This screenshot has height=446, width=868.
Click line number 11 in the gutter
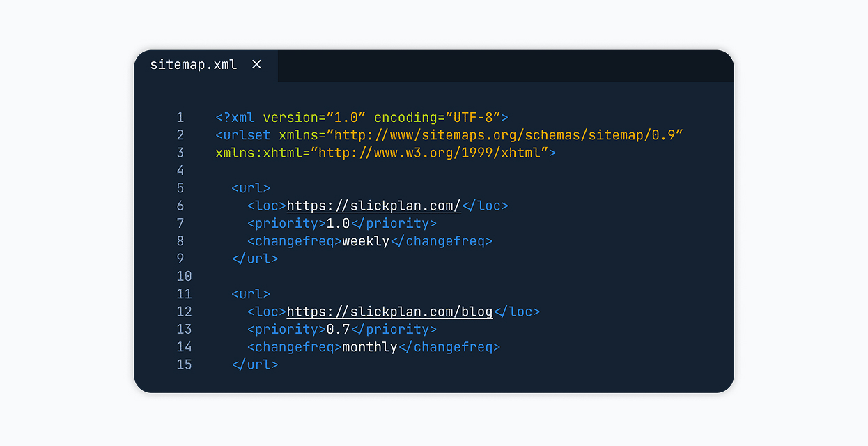point(184,294)
